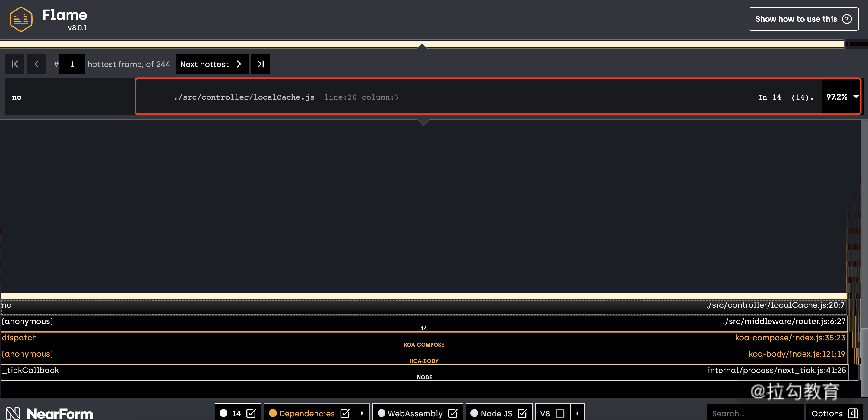This screenshot has width=868, height=420.
Task: Expand the hottest frame percentage dropdown
Action: pyautogui.click(x=856, y=97)
